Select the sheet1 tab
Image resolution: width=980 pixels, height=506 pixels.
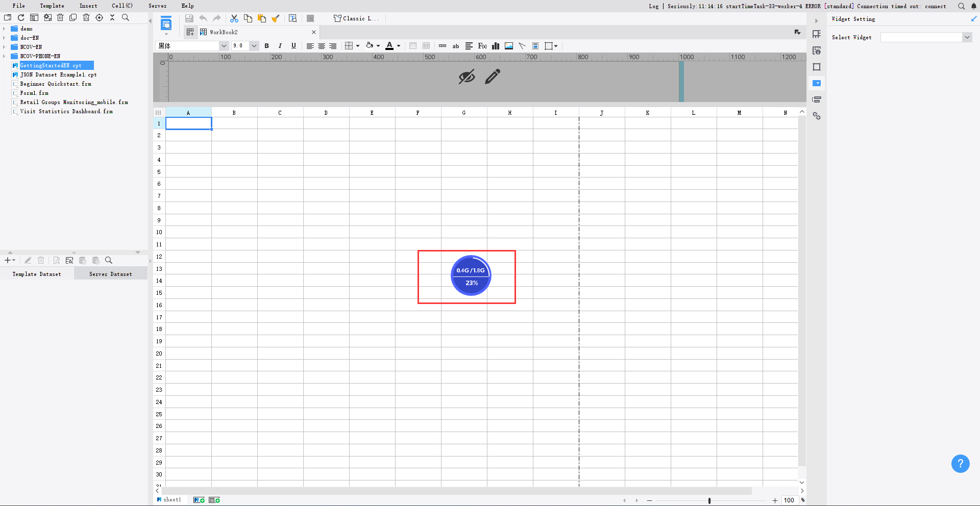169,500
